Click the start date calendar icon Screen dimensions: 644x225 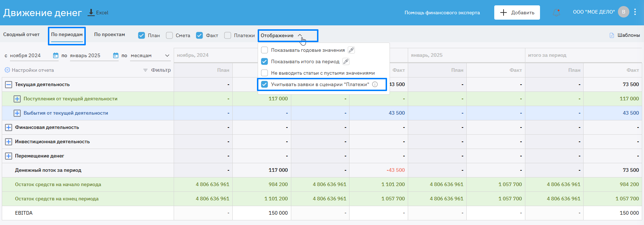[55, 55]
